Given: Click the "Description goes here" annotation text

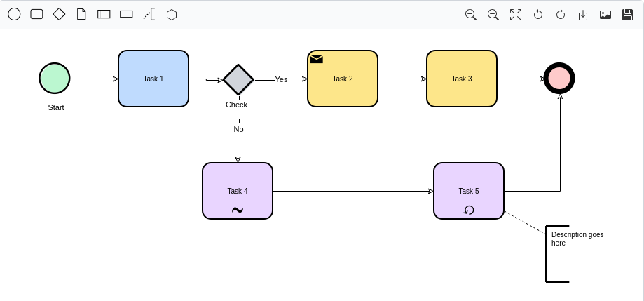Looking at the screenshot, I should tap(577, 239).
